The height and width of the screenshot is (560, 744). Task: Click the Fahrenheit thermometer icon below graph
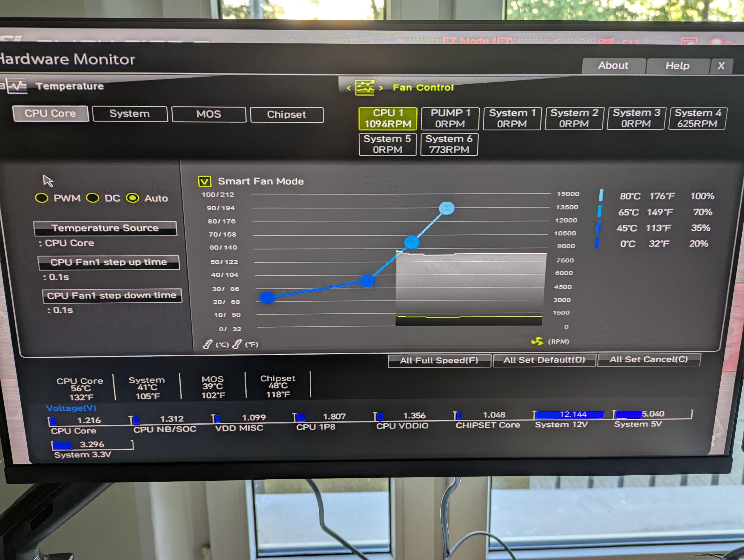tap(237, 344)
